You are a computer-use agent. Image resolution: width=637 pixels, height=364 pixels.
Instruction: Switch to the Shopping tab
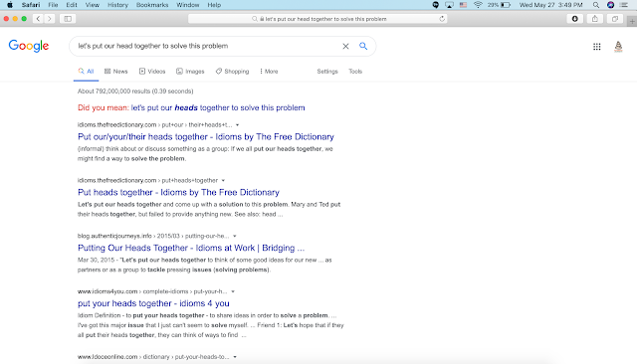232,72
